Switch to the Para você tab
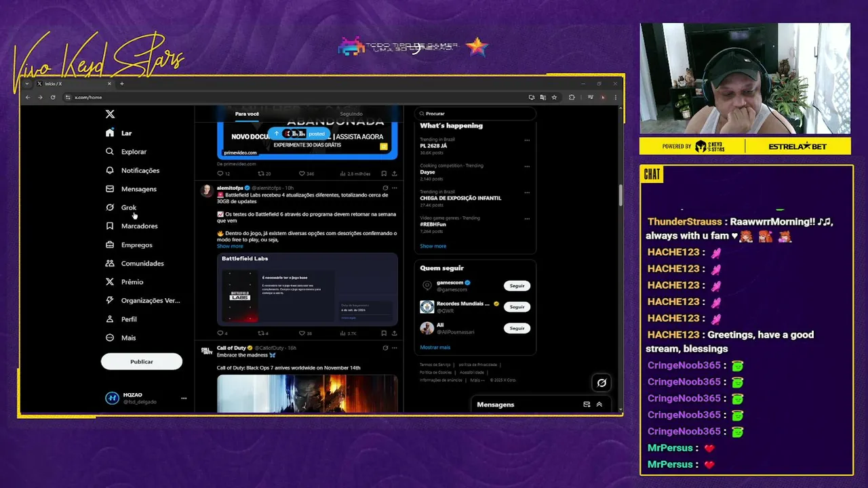Image resolution: width=868 pixels, height=488 pixels. coord(247,114)
